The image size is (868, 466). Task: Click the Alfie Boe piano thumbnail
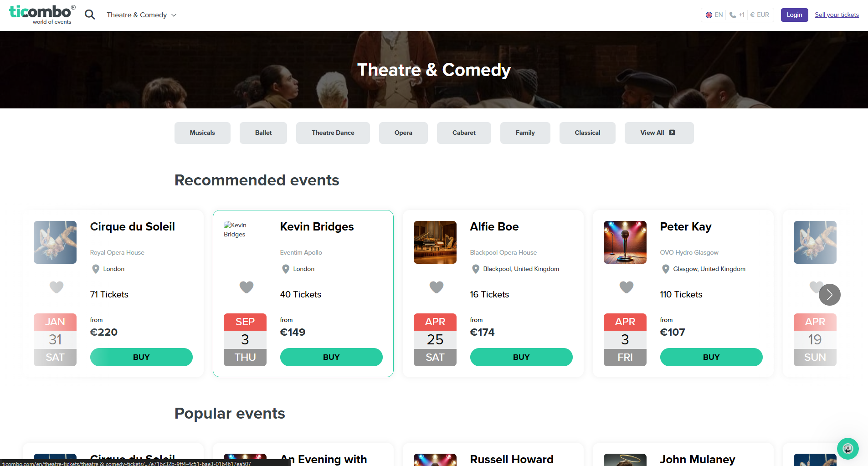[x=435, y=242]
